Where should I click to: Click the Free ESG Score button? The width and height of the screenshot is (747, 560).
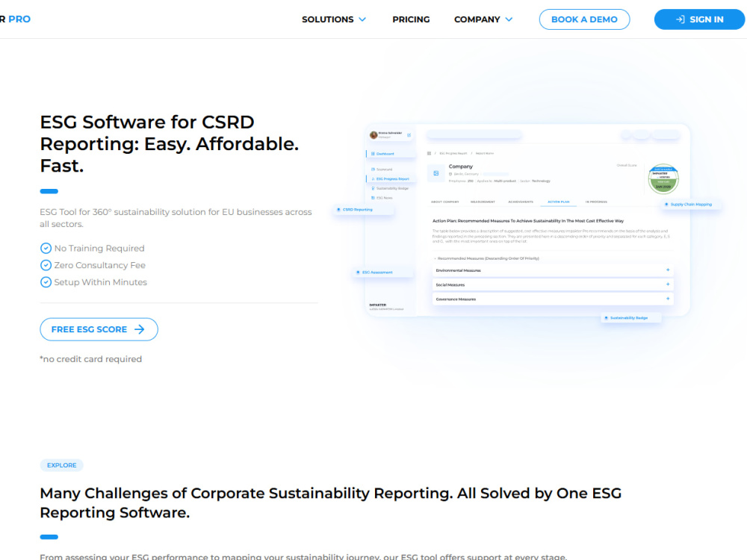tap(99, 329)
